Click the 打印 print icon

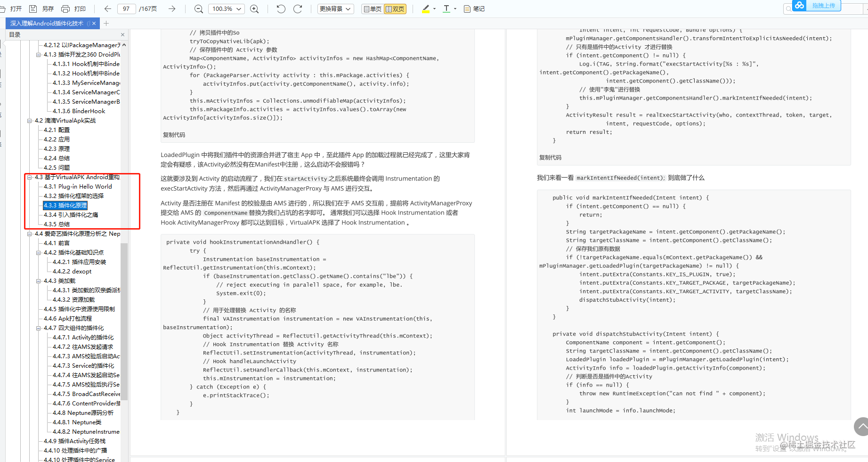(x=65, y=8)
